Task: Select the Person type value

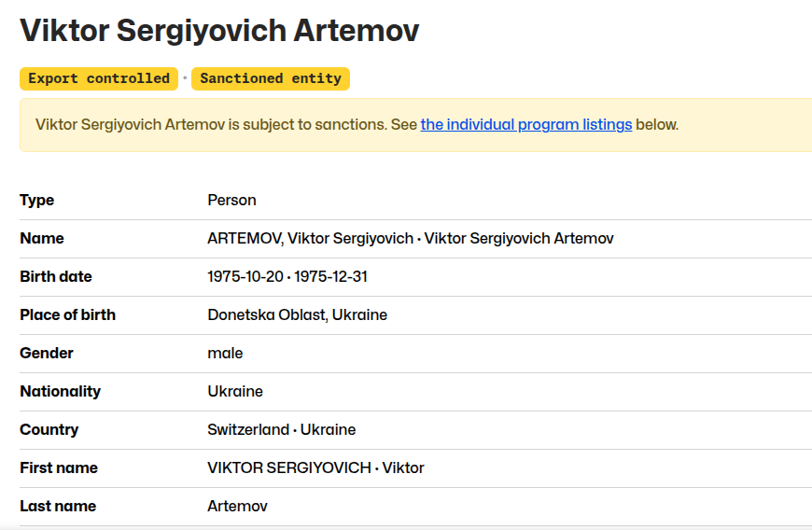Action: point(231,200)
